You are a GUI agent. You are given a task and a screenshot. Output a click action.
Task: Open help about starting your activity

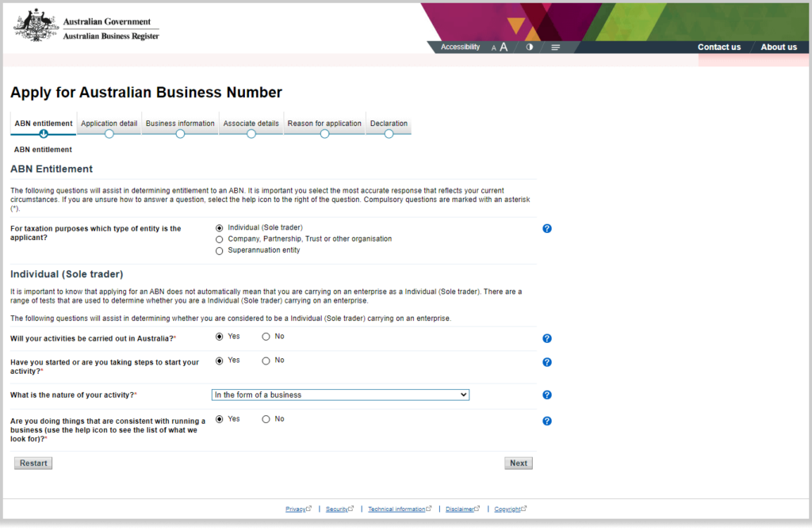[x=546, y=362]
